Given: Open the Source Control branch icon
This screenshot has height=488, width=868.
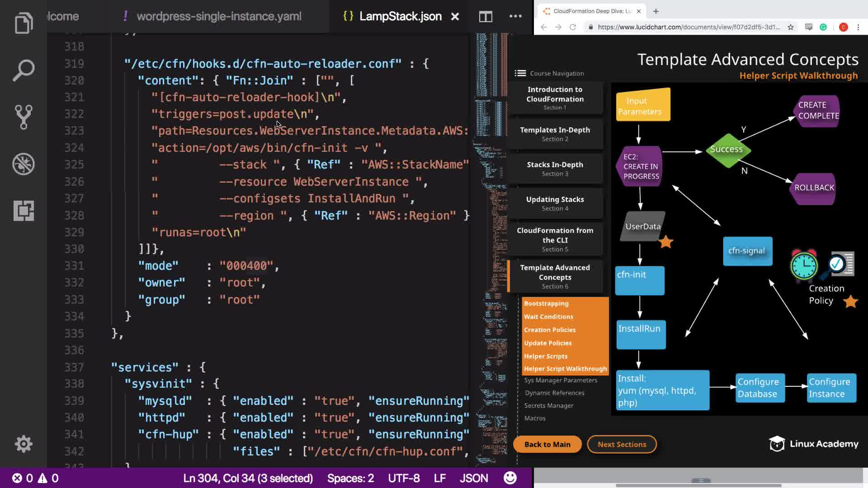Looking at the screenshot, I should 24,117.
